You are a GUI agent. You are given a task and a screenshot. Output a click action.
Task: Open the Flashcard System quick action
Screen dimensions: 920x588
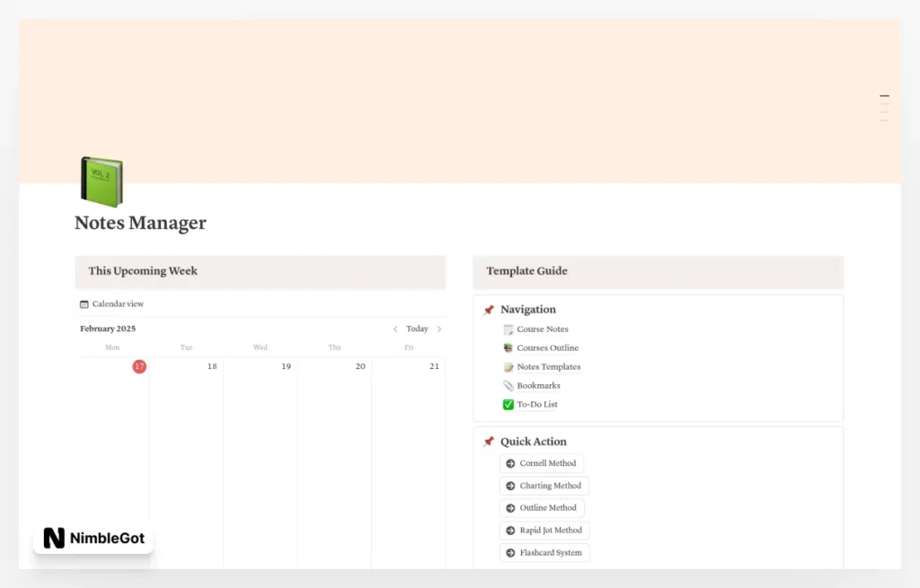(x=544, y=552)
